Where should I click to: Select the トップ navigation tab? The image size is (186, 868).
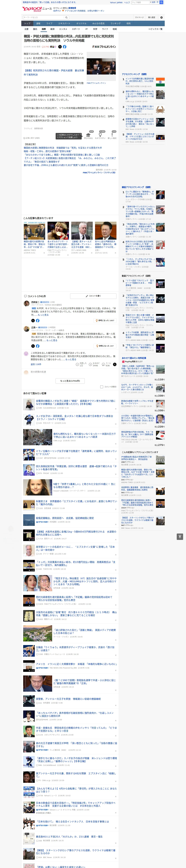pos(27,24)
